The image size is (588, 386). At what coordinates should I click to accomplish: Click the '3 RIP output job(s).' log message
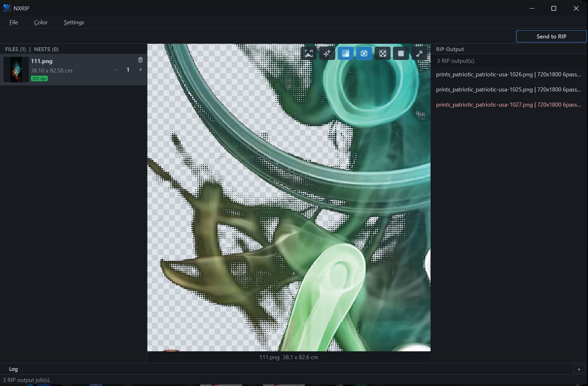pyautogui.click(x=27, y=380)
